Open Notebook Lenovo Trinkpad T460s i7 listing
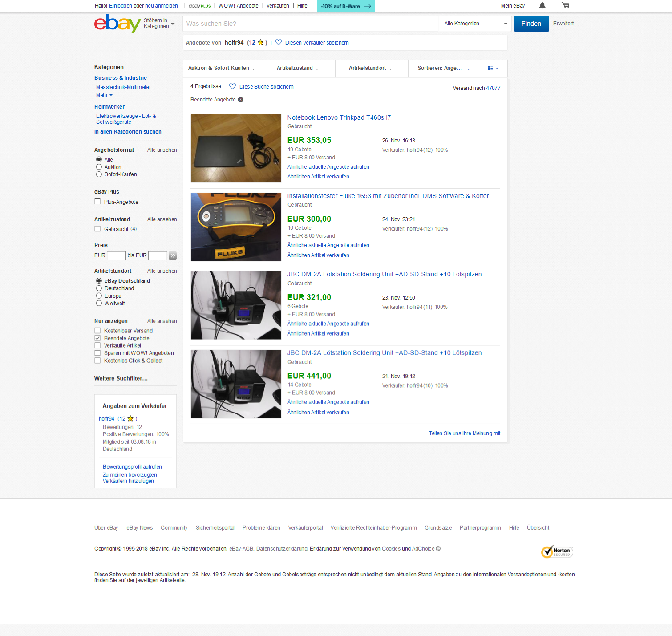This screenshot has width=672, height=636. (x=339, y=117)
